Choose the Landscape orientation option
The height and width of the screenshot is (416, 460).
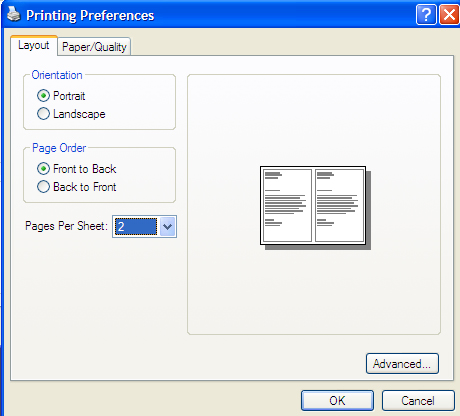tap(43, 114)
